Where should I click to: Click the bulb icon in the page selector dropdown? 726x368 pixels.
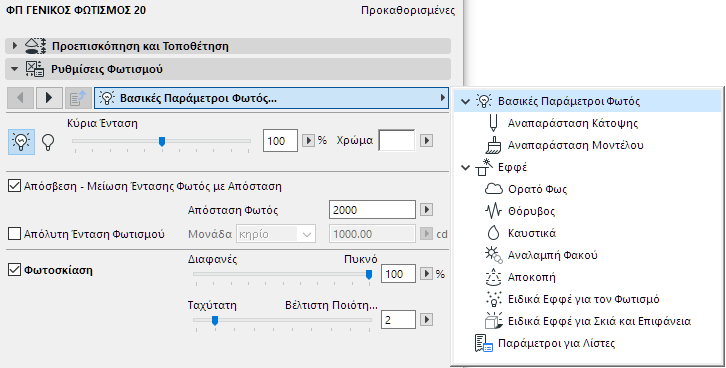(x=107, y=98)
